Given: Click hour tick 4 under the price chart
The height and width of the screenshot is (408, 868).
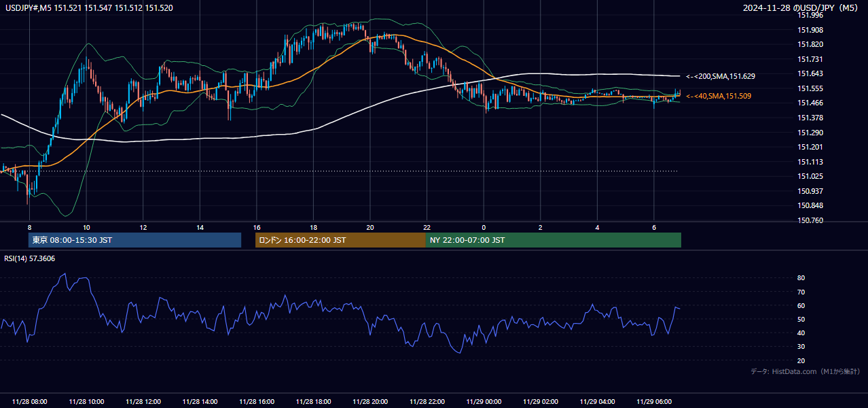Looking at the screenshot, I should [x=597, y=227].
